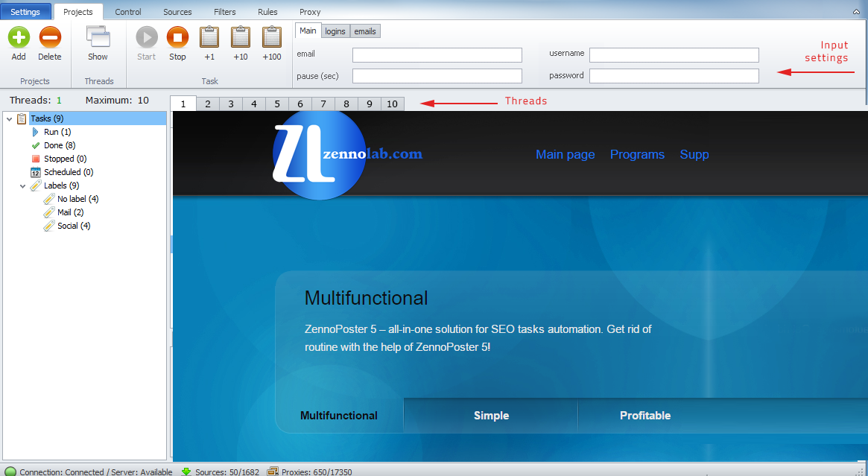
Task: Select the Profitable slide tab
Action: (645, 416)
